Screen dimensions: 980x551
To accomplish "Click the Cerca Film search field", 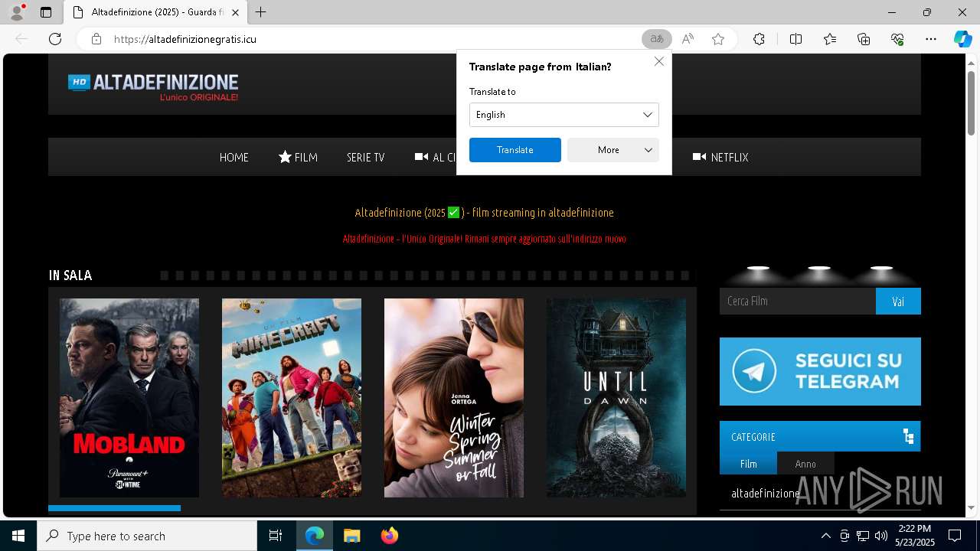I will click(x=798, y=301).
